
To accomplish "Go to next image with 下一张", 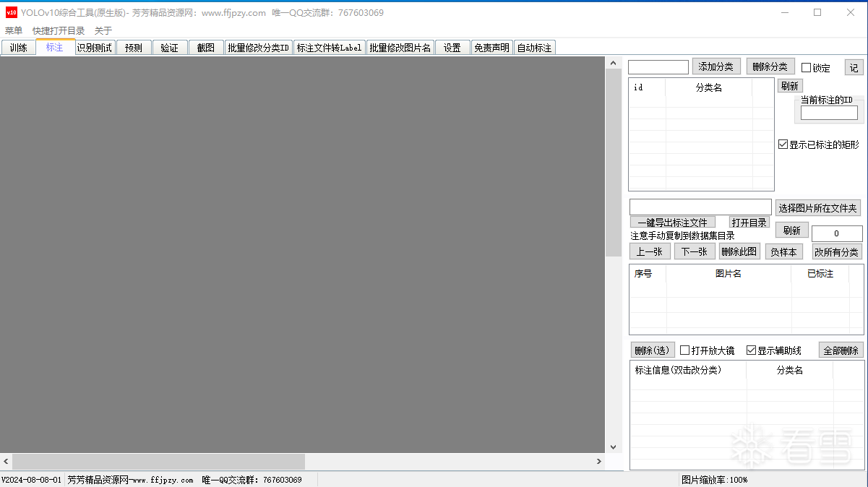I will [x=695, y=251].
